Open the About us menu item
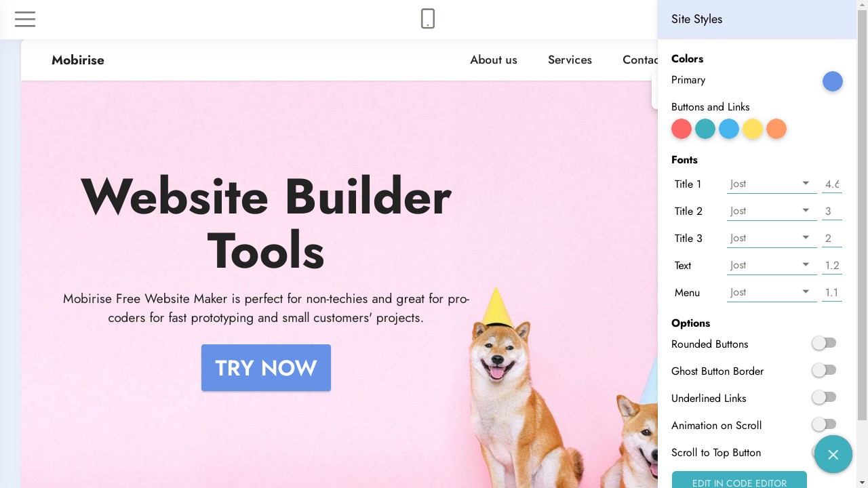This screenshot has height=488, width=868. click(x=494, y=60)
